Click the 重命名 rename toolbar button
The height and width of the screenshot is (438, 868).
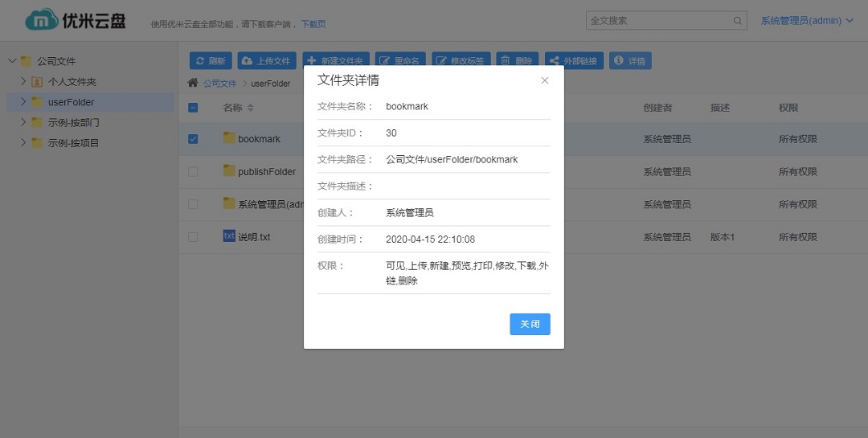[400, 61]
